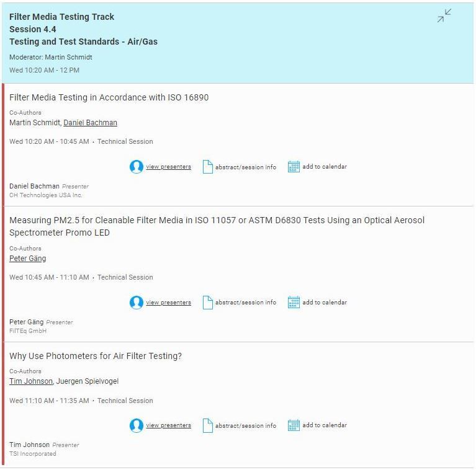476x470 pixels.
Task: Add Photometers talk to calendar
Action: 324,425
